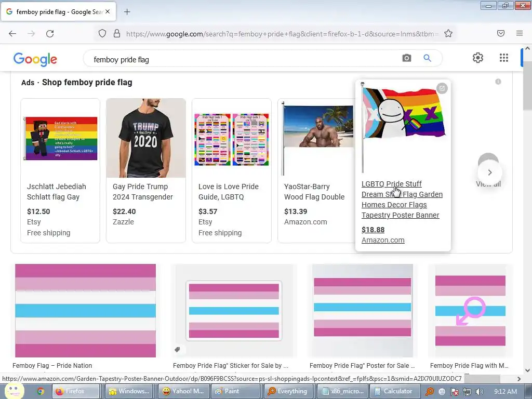Bookmark this page with the star icon

tap(448, 33)
